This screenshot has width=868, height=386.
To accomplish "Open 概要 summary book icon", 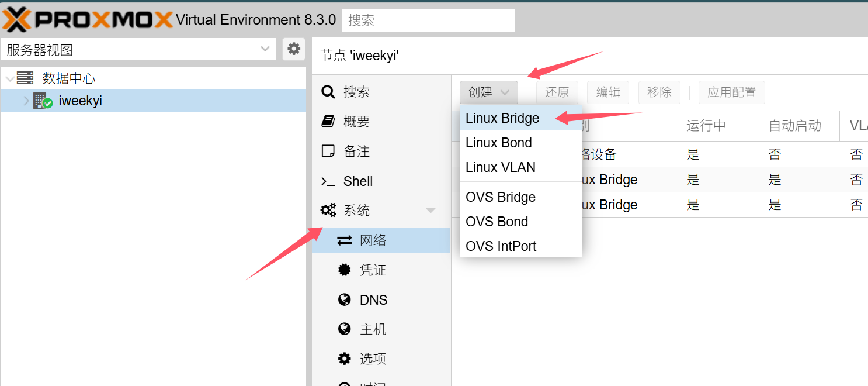I will tap(328, 122).
